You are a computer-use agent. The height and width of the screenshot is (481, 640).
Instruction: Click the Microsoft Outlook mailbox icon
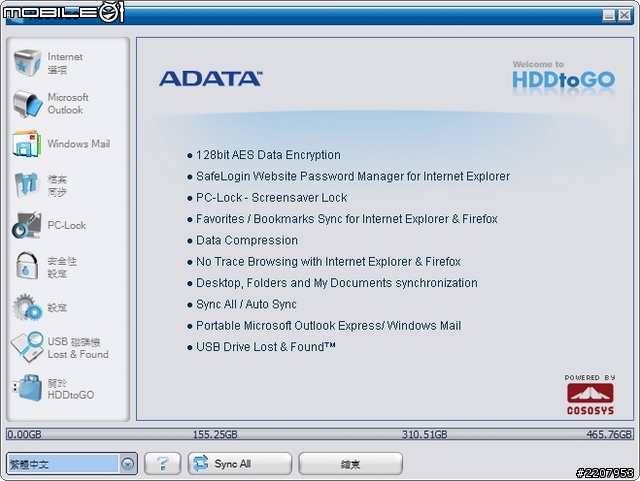[x=27, y=104]
